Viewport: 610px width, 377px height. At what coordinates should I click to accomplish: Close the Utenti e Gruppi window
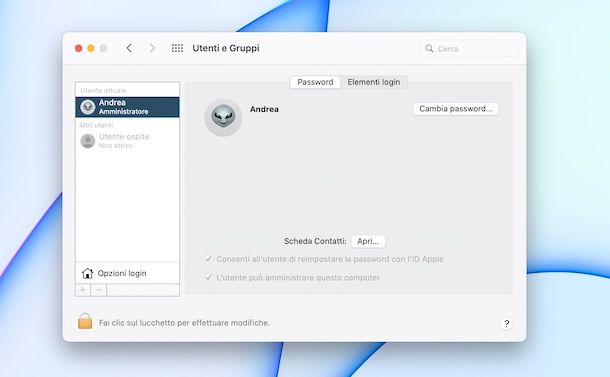tap(79, 48)
